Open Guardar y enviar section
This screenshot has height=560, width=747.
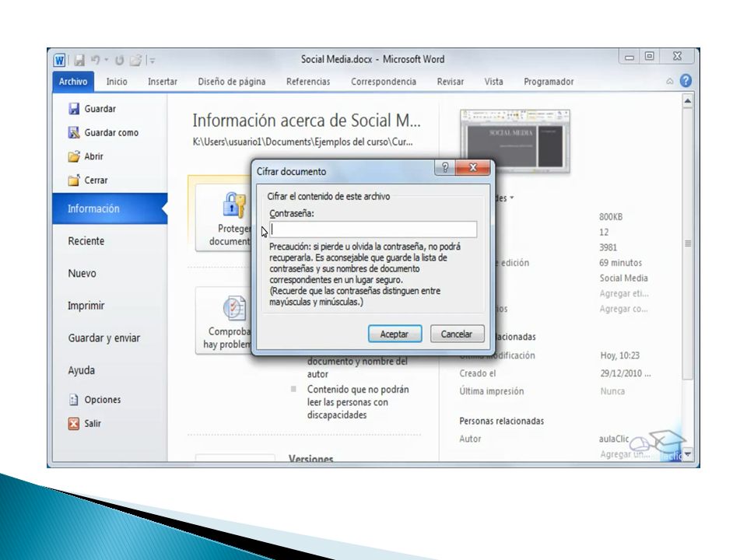[x=103, y=338]
